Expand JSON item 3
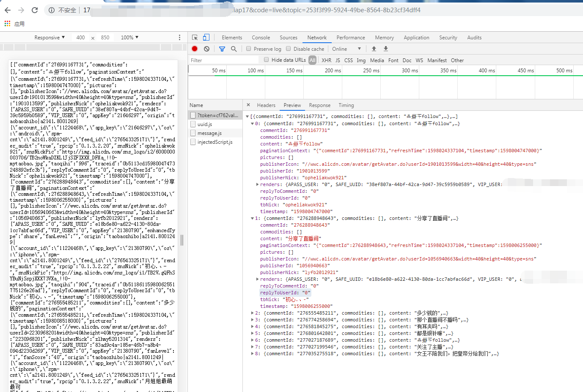 pyautogui.click(x=253, y=320)
